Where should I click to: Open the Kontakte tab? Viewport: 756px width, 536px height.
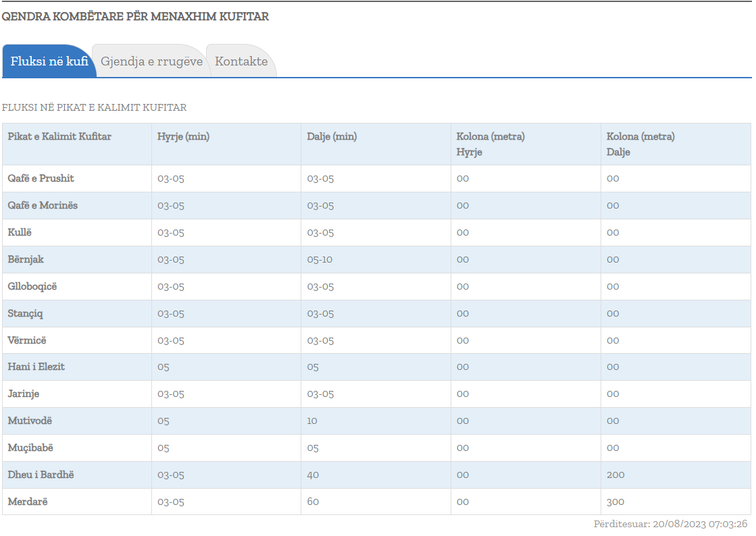[x=241, y=61]
